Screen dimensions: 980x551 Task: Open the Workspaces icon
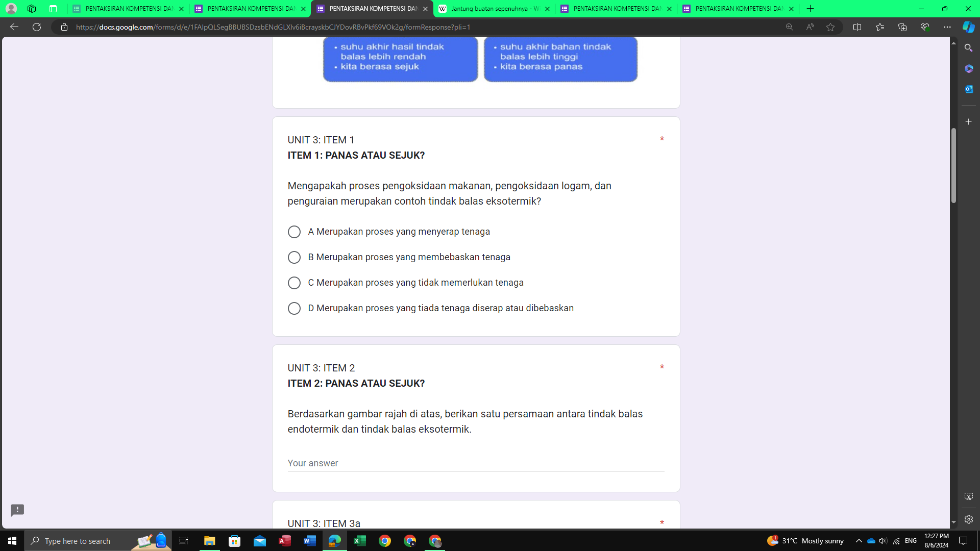point(32,9)
